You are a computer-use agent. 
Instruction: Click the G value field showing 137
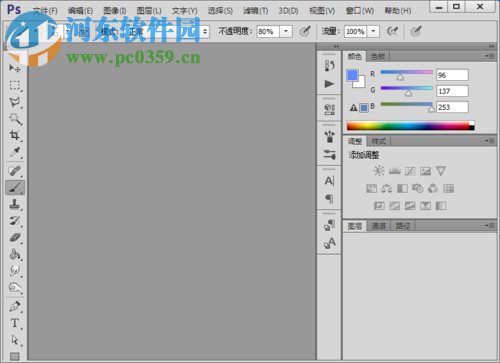452,91
